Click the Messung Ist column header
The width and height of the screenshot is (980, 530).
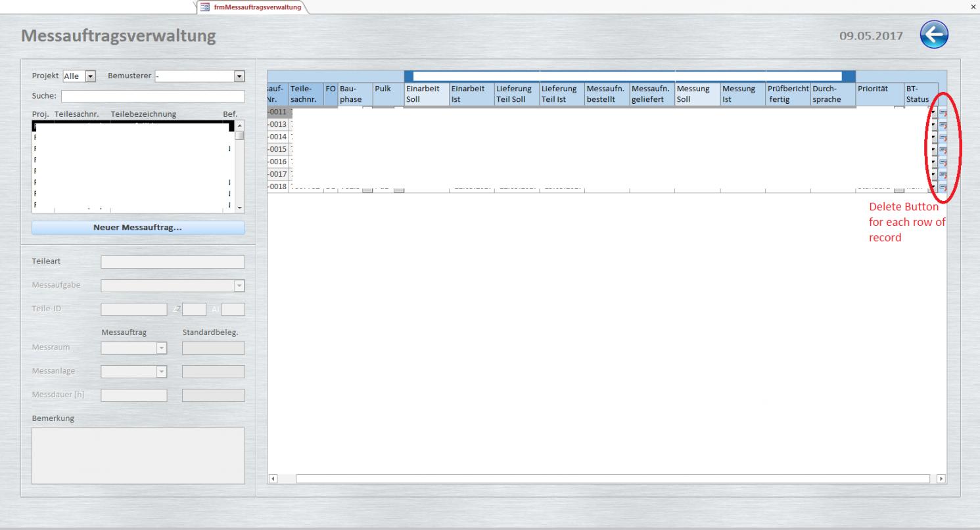click(742, 95)
